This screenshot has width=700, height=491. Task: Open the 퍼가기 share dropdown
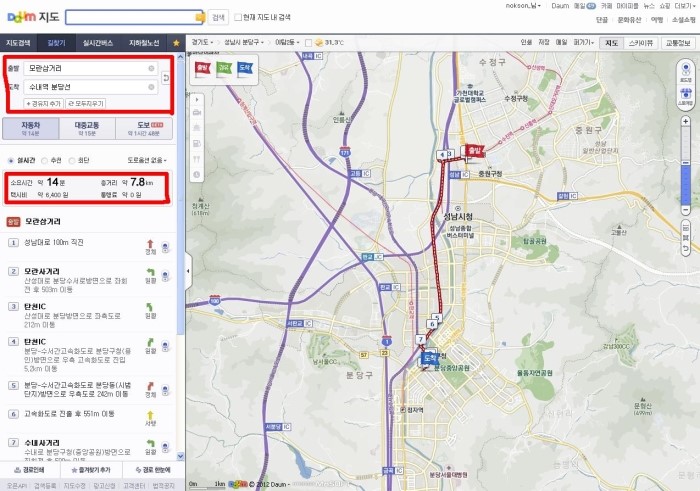583,42
